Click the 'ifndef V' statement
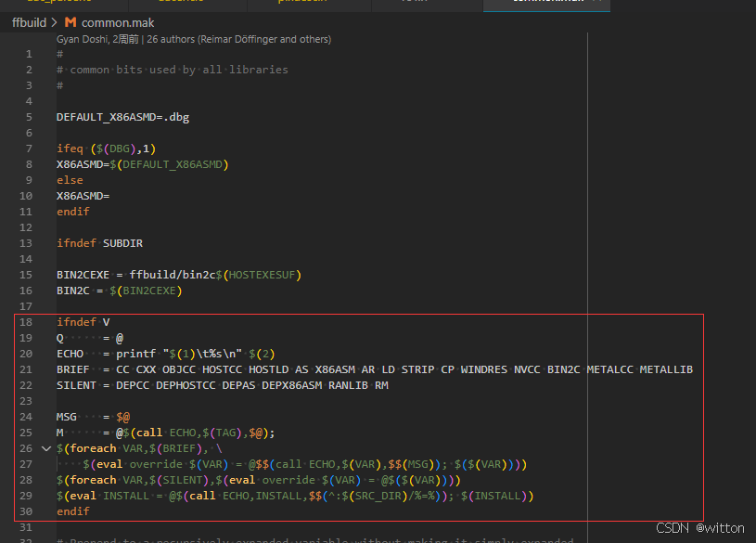This screenshot has width=756, height=543. point(83,322)
